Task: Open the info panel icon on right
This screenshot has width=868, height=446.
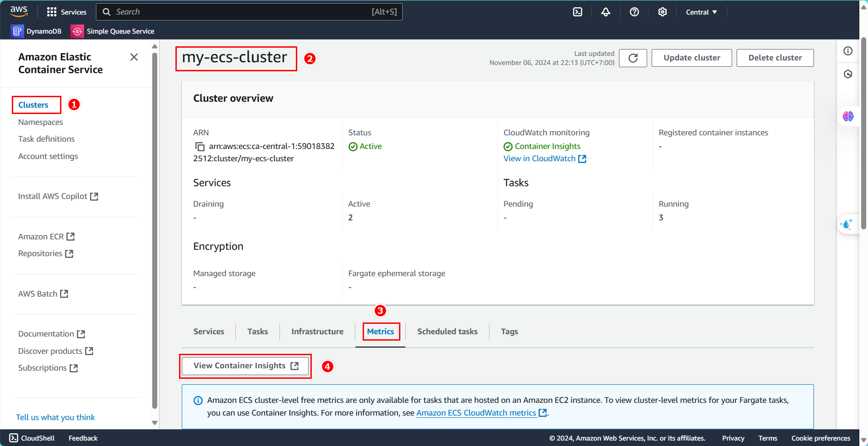Action: 848,51
